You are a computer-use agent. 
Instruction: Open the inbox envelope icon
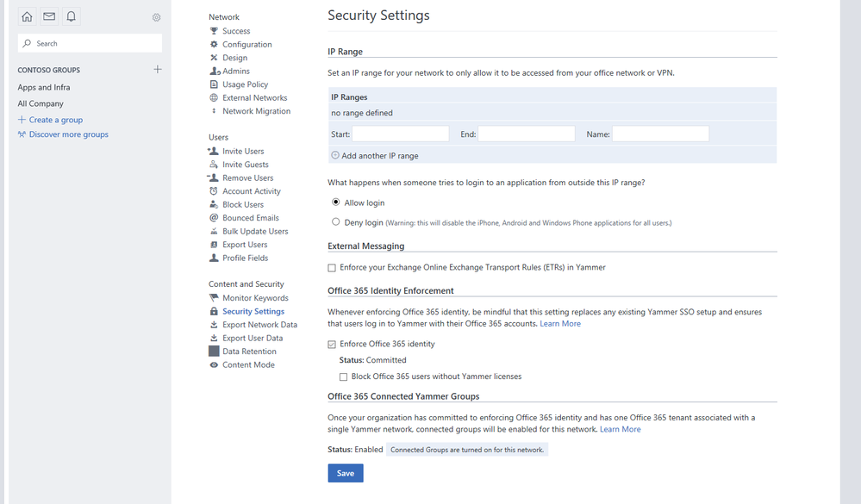click(49, 16)
